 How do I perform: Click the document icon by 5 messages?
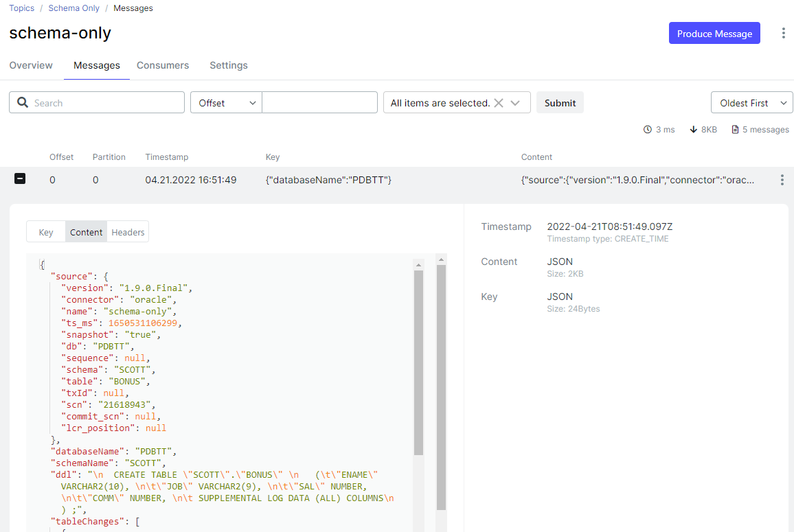735,130
